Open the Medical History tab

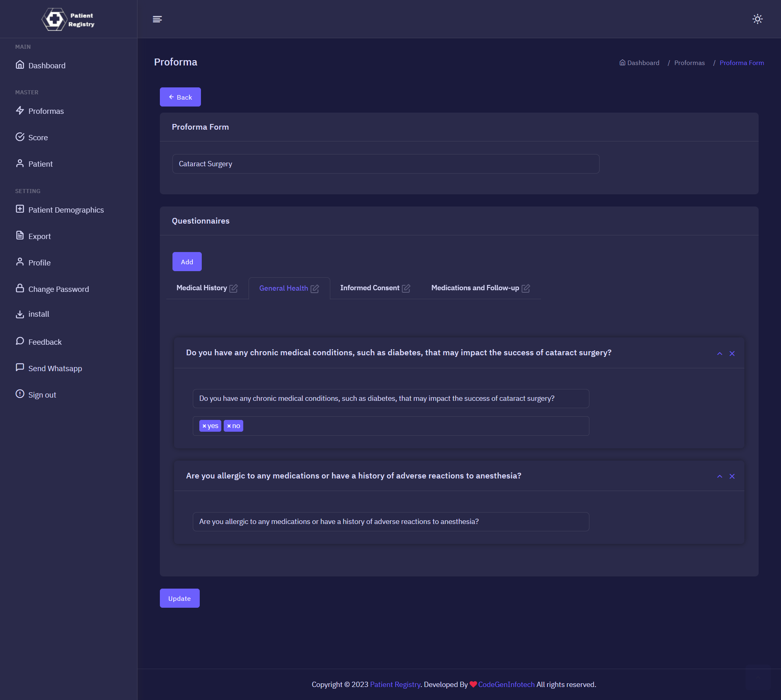pyautogui.click(x=201, y=288)
